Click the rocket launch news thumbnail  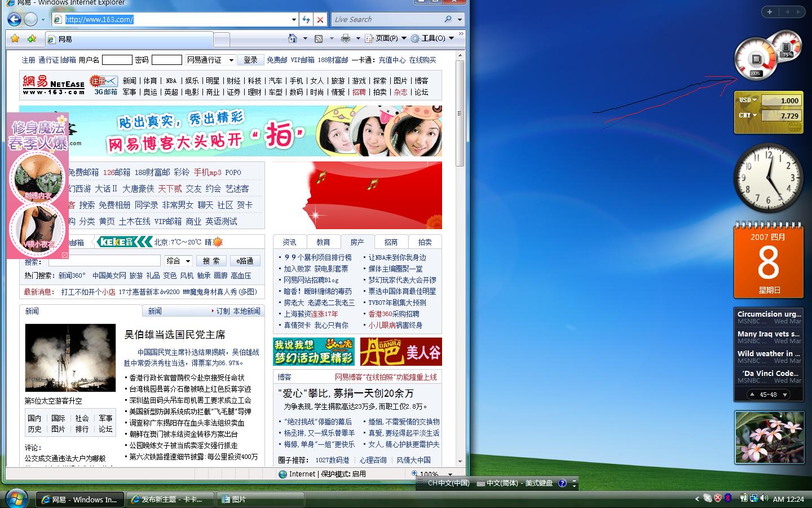[x=70, y=357]
